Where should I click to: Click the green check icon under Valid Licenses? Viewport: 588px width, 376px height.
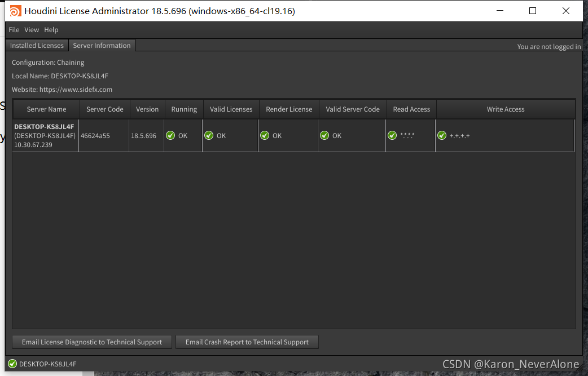209,135
